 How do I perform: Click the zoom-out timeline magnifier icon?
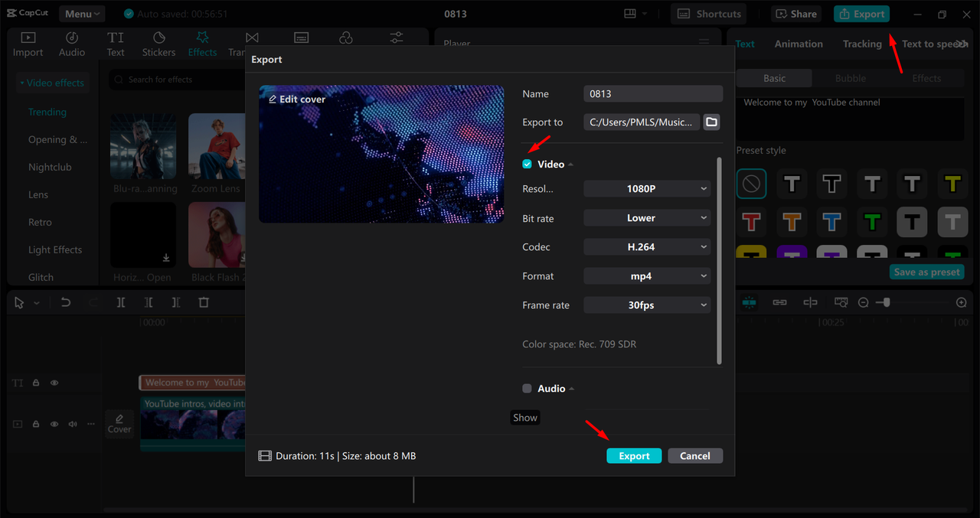point(863,302)
